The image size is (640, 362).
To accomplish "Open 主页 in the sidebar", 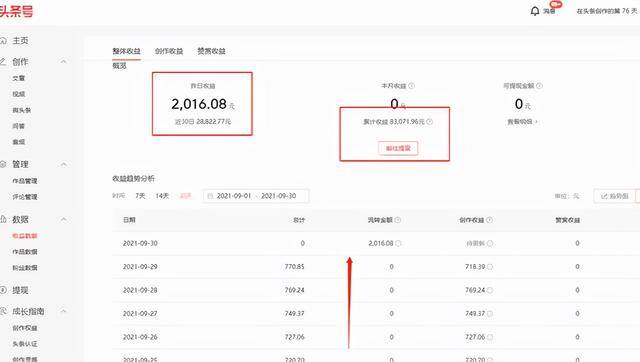I will (20, 41).
